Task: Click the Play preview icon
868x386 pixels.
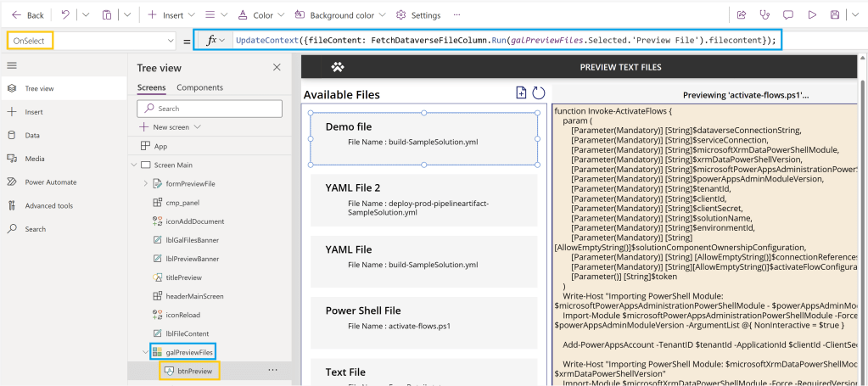Action: pyautogui.click(x=812, y=15)
